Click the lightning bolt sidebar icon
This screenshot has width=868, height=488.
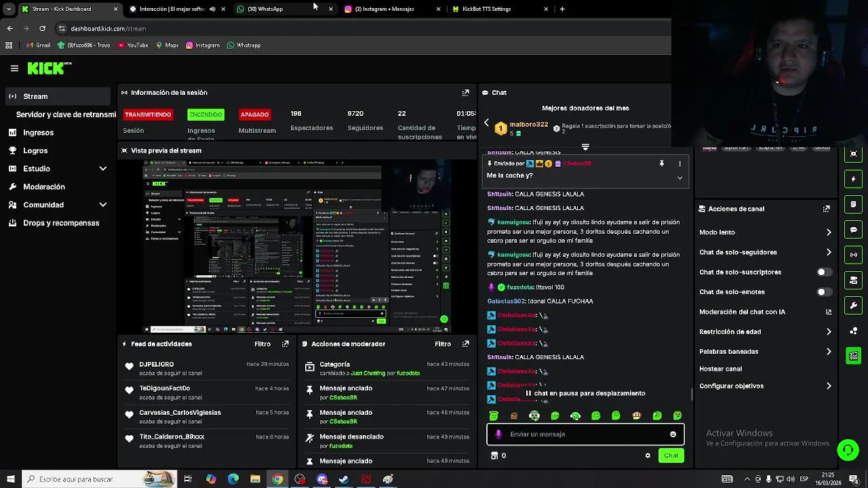click(x=854, y=179)
